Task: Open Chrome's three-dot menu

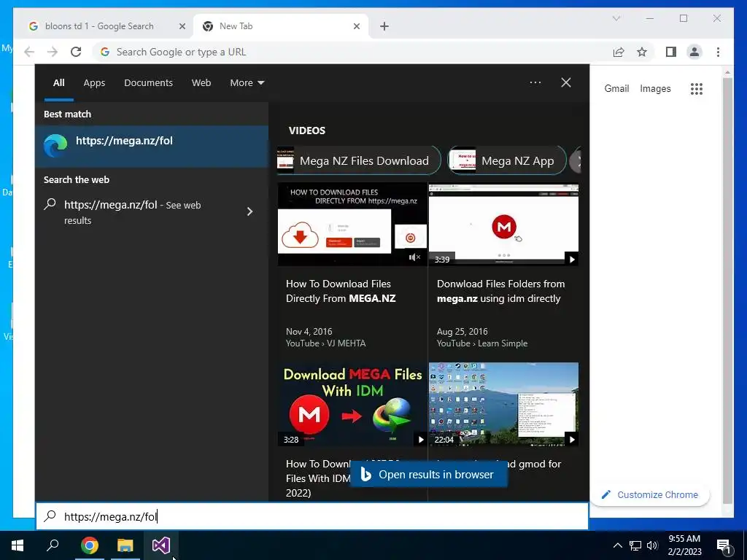Action: coord(718,52)
